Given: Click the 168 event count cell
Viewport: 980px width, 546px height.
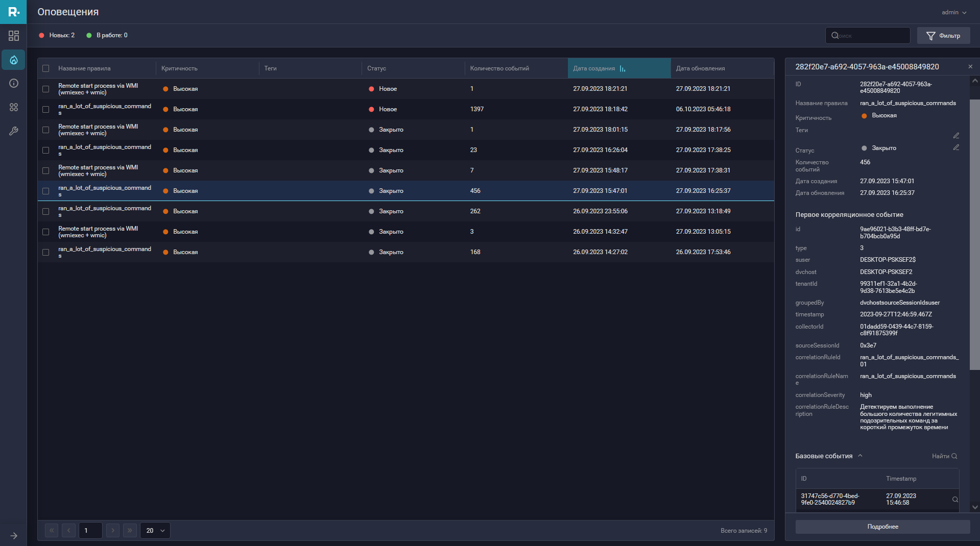Looking at the screenshot, I should (475, 252).
